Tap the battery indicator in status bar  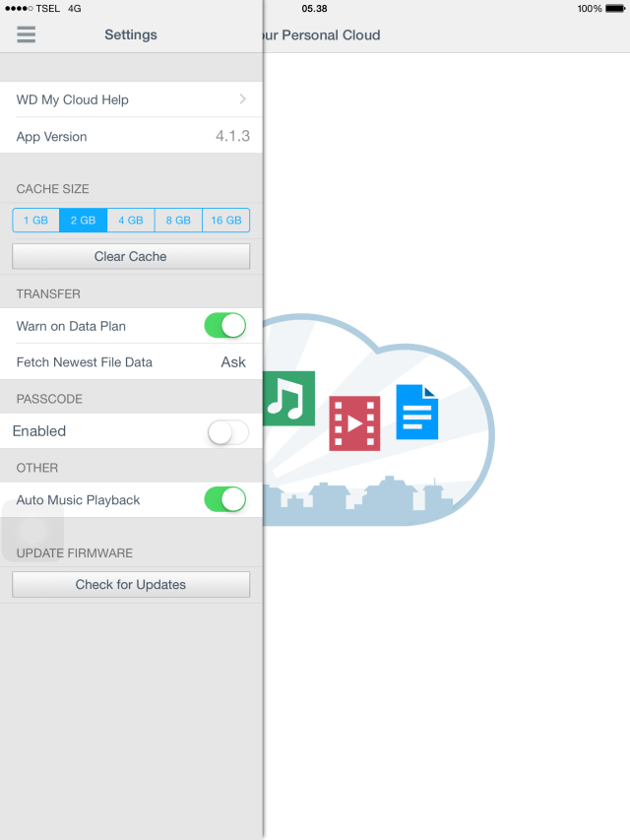click(616, 9)
